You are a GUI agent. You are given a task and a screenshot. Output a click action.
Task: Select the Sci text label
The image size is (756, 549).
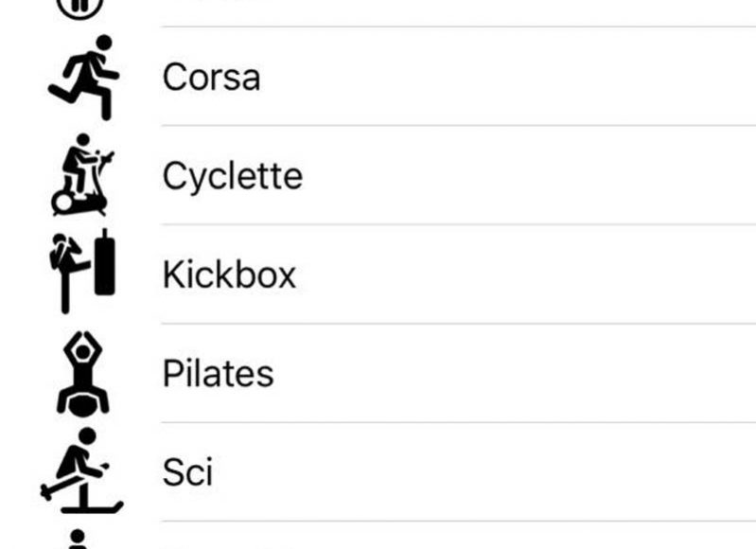point(187,471)
